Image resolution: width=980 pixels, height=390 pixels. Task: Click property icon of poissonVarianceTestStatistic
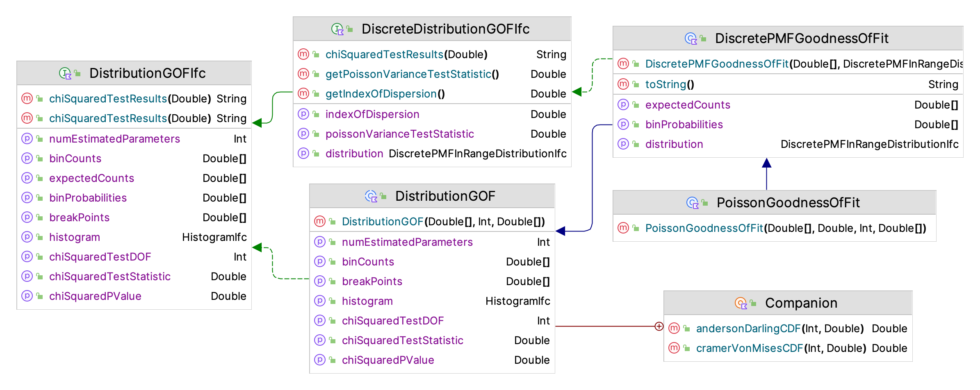(x=303, y=134)
